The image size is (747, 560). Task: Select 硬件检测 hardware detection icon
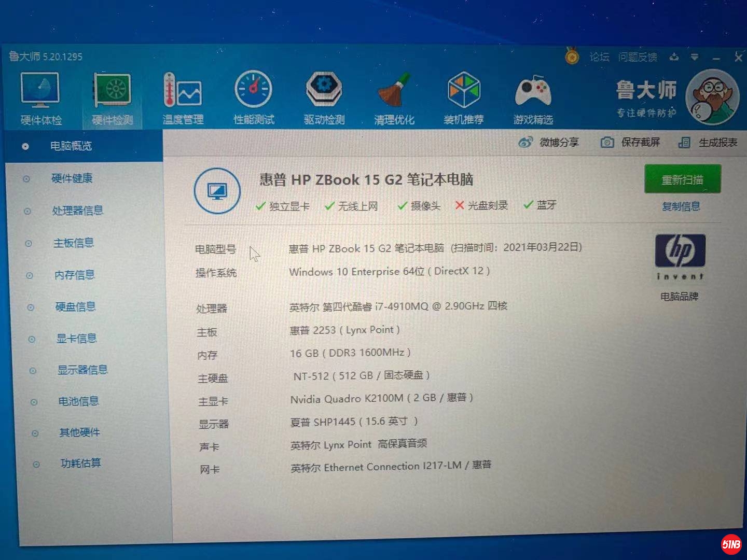click(113, 98)
